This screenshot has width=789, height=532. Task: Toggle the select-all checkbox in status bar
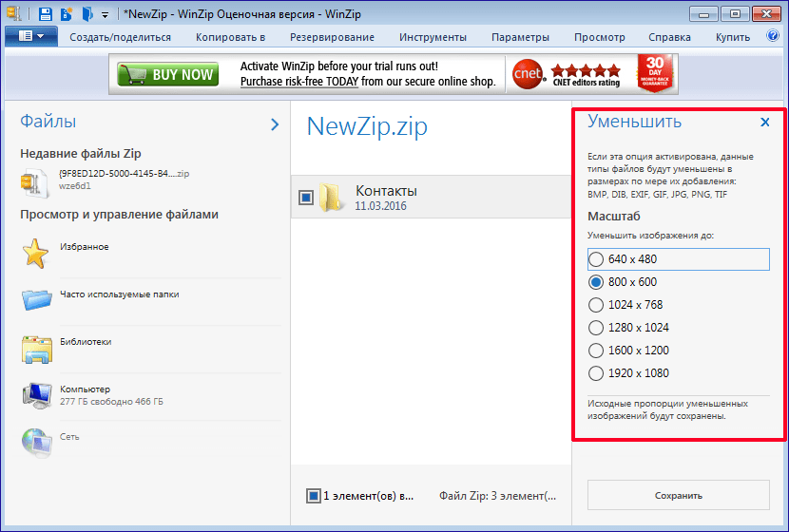[314, 496]
